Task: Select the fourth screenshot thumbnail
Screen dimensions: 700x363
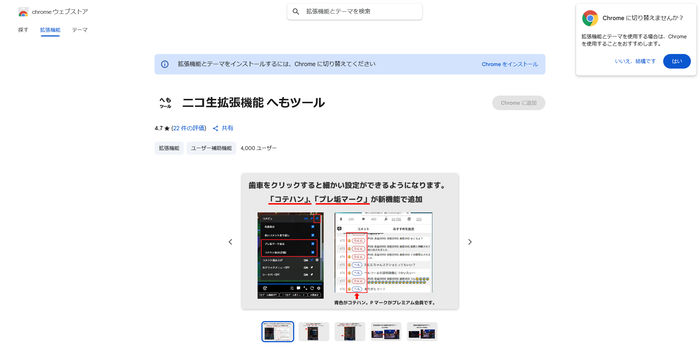Action: pyautogui.click(x=386, y=332)
